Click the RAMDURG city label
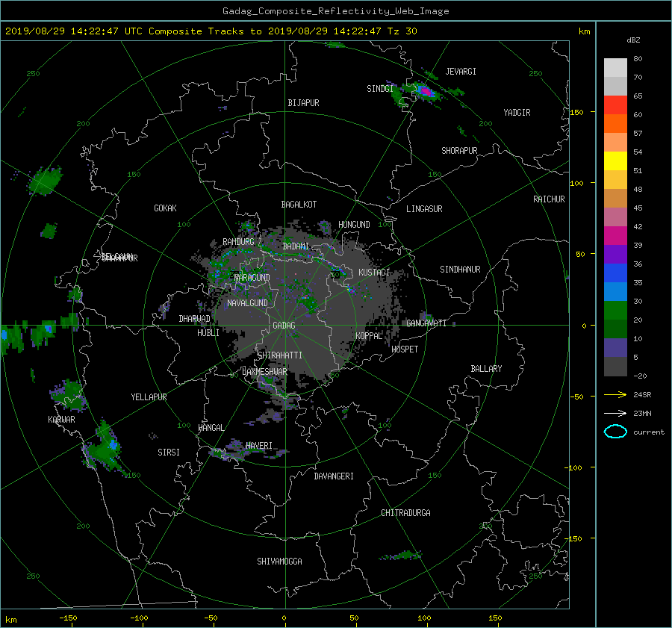This screenshot has height=628, width=672. click(238, 242)
